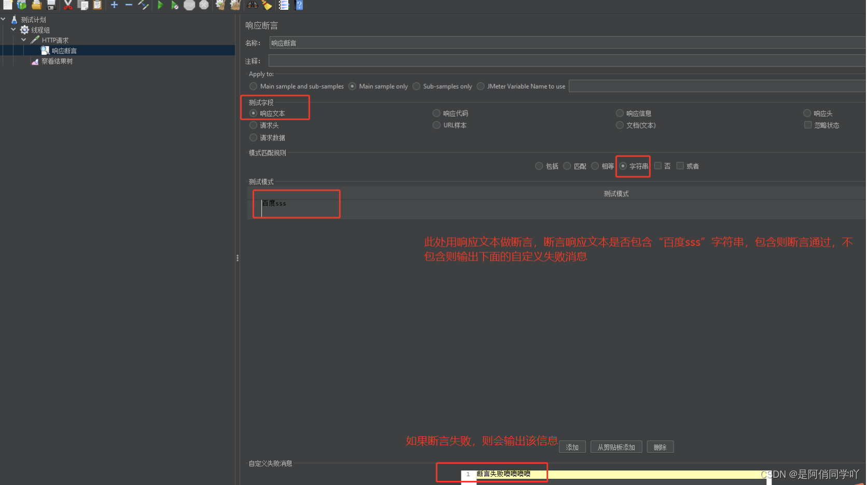Select 包括 matching rule radio

pyautogui.click(x=539, y=166)
